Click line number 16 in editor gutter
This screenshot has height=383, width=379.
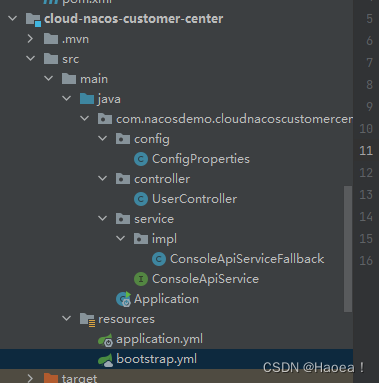[366, 261]
